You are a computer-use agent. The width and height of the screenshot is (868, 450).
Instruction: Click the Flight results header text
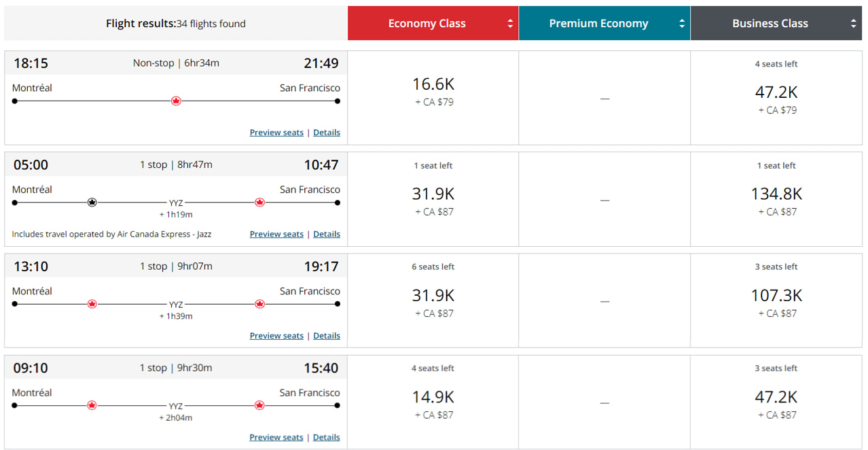click(175, 23)
